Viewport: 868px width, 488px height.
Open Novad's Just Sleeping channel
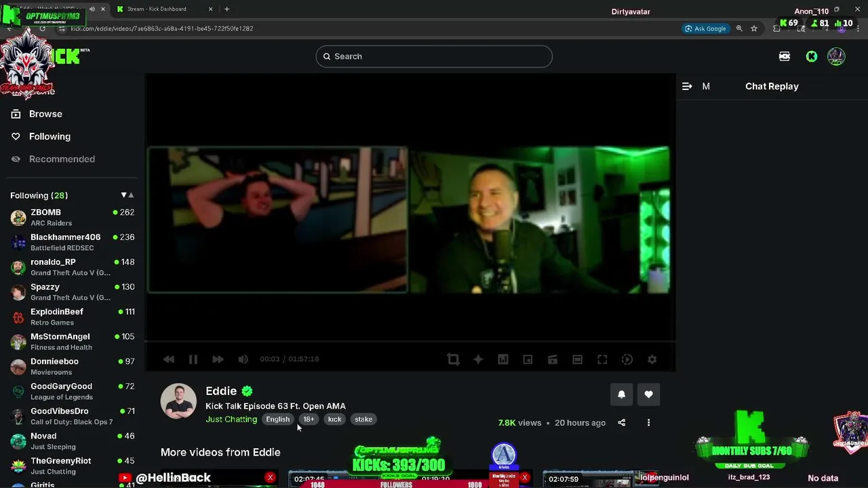pyautogui.click(x=72, y=441)
